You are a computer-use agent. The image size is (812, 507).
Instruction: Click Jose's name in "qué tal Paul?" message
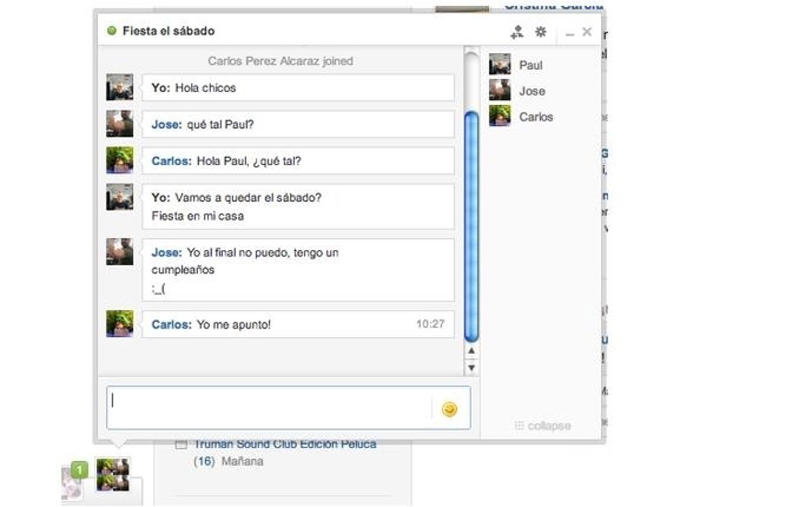(x=166, y=125)
